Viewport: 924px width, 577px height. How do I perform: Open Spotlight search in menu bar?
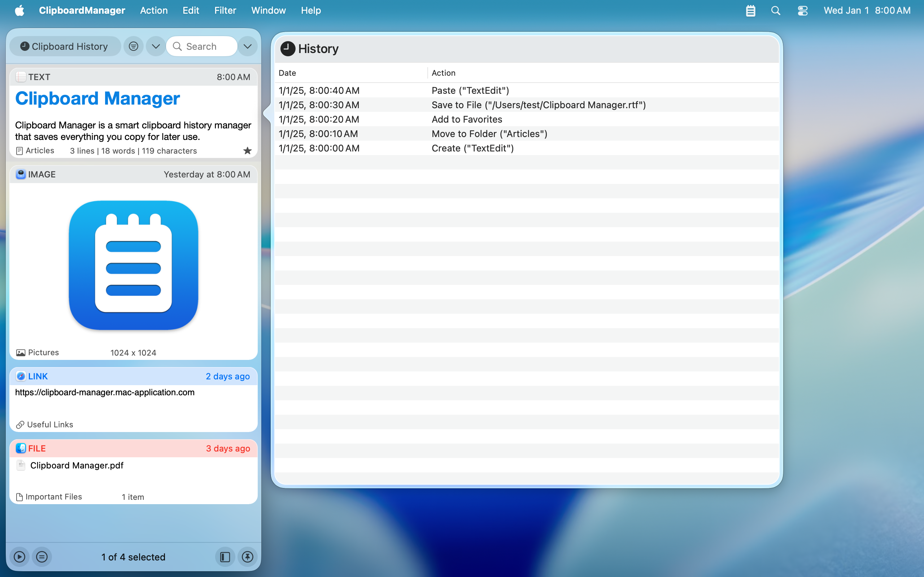coord(775,10)
